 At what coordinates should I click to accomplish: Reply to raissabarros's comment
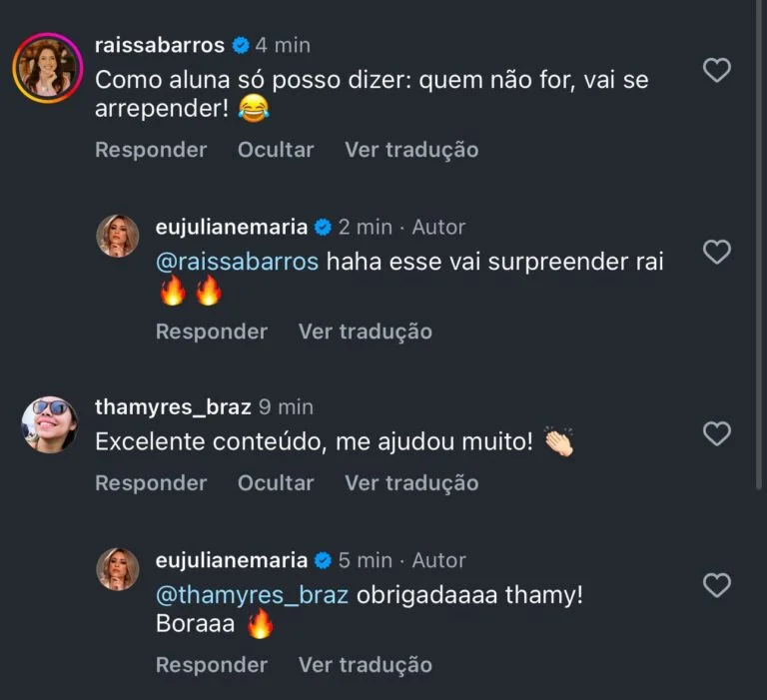point(151,150)
